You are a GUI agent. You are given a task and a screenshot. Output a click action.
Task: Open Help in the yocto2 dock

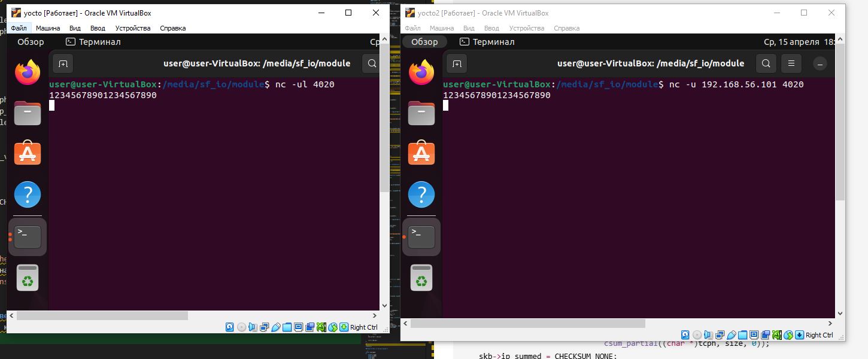pos(421,194)
